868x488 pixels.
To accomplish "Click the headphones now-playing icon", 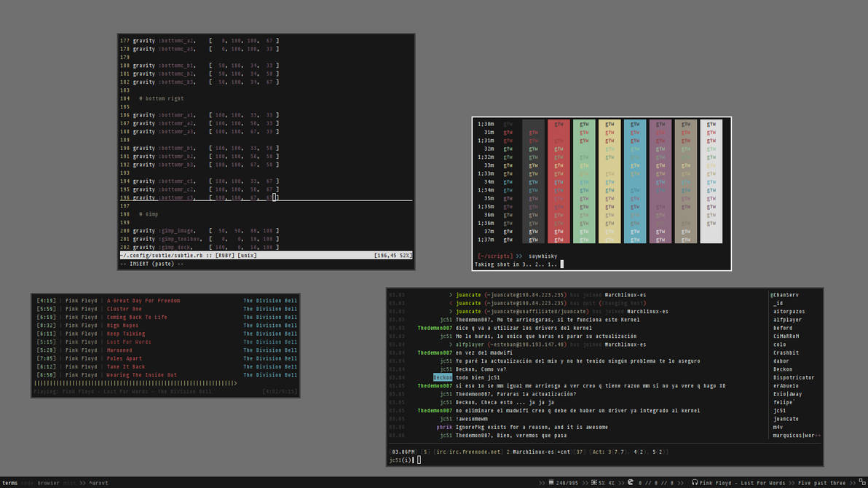I will pos(694,482).
